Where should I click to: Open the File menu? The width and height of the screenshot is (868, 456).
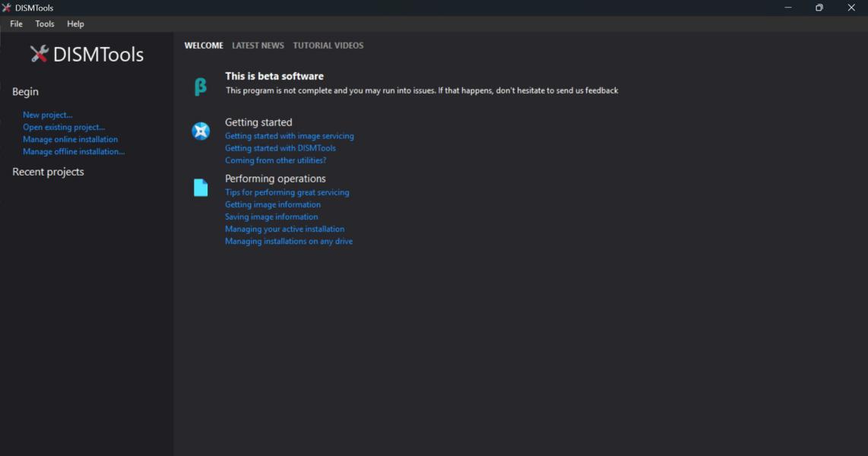tap(16, 24)
